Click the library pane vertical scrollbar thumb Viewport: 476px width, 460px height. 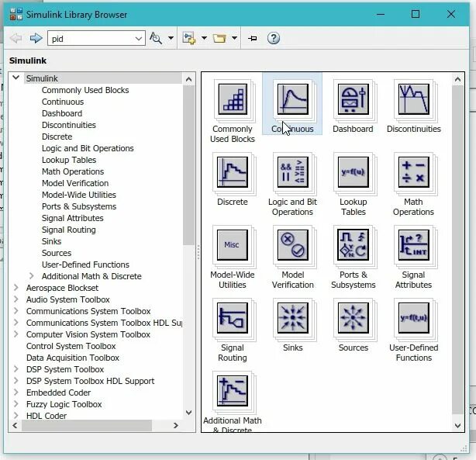pos(457,250)
